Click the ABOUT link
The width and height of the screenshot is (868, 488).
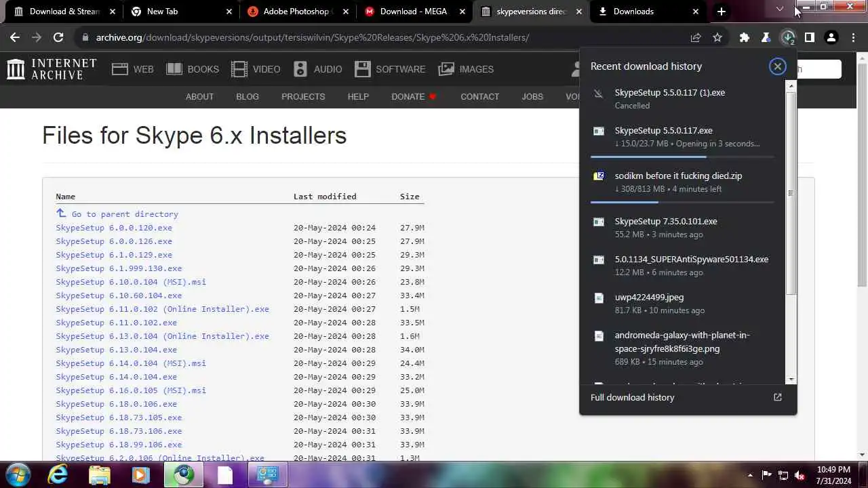(199, 97)
